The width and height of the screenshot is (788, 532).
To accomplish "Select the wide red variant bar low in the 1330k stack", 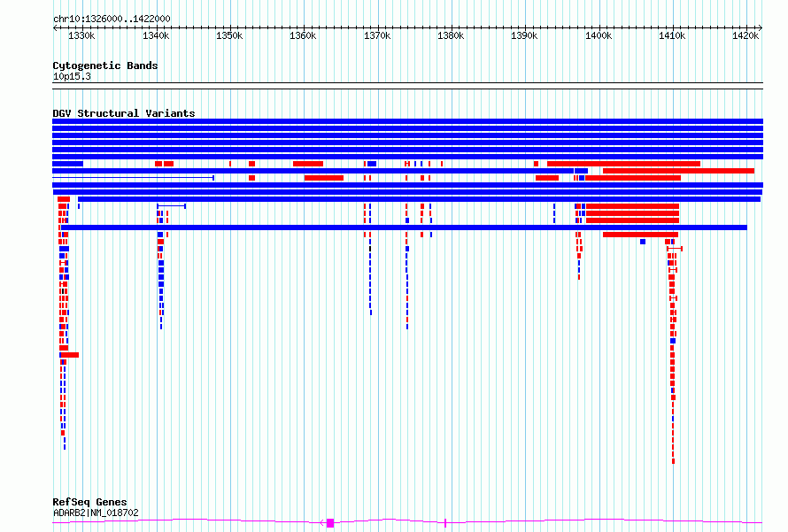I will [x=70, y=355].
